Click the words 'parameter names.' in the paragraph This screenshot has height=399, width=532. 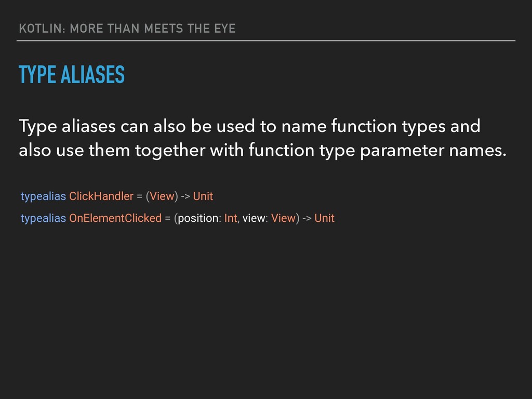point(433,151)
